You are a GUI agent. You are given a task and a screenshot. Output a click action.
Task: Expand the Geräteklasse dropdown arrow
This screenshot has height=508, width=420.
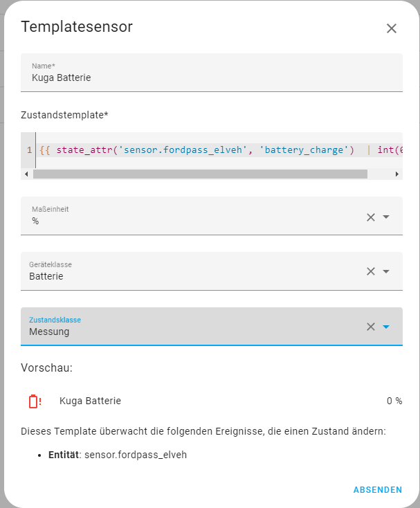[x=387, y=271]
